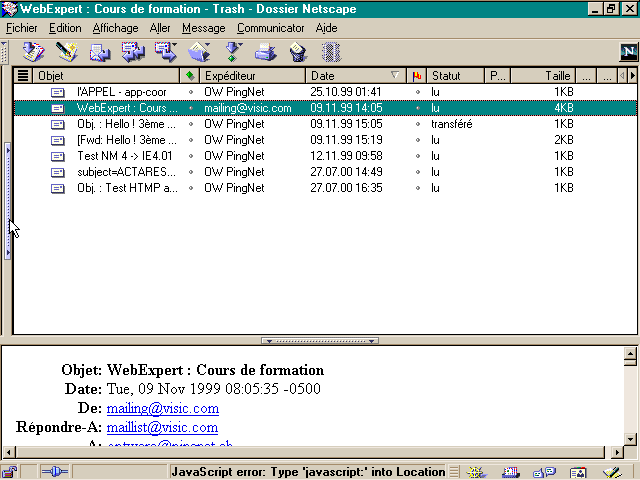Click the Reply All toolbar icon
Viewport: 640px width, 480px height.
pos(133,53)
